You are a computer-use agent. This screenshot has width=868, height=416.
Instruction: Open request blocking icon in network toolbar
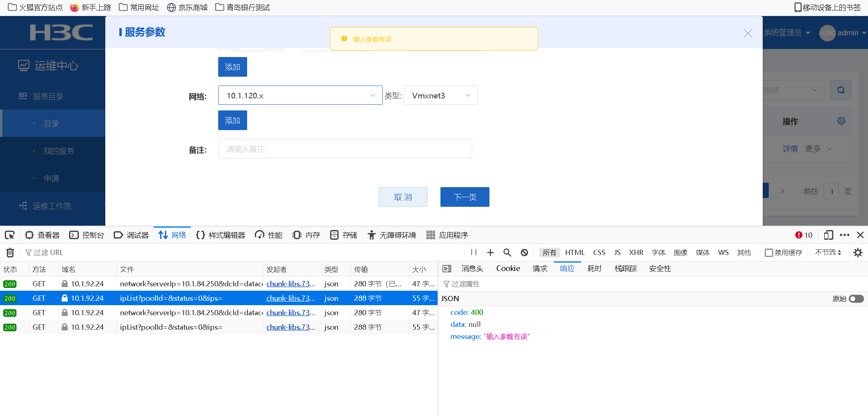click(x=524, y=253)
